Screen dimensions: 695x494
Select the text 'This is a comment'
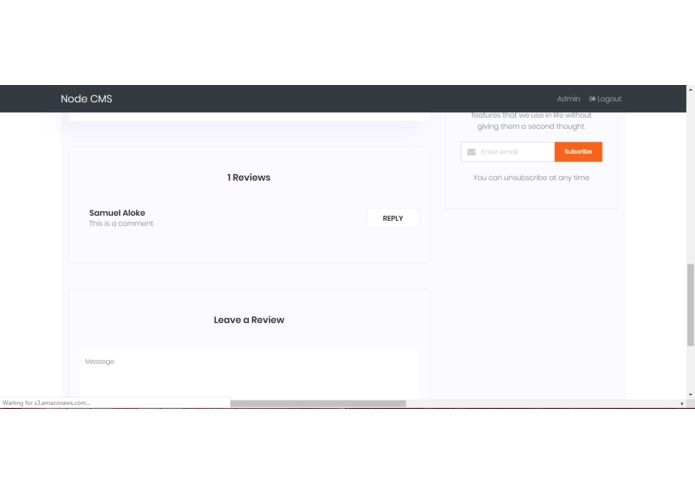[x=121, y=223]
